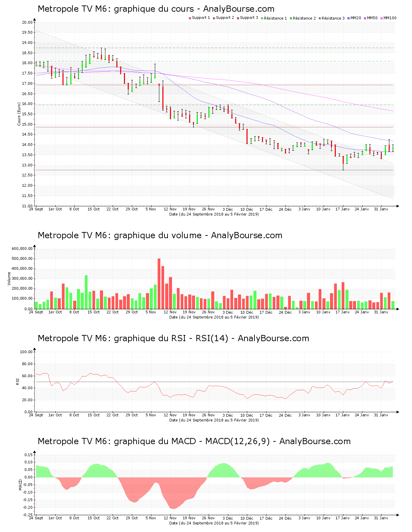Click the 'RSI' y-axis label
Screen dimensions: 412x532
pos(18,381)
